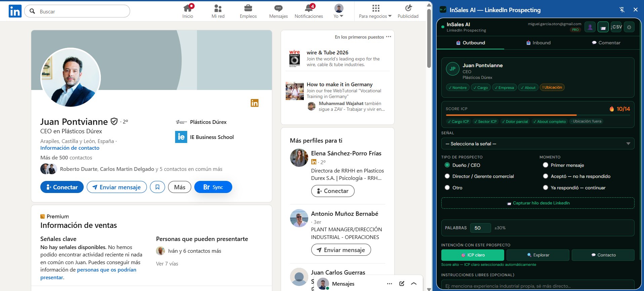Click the Br Sync button
644x291 pixels.
point(213,187)
